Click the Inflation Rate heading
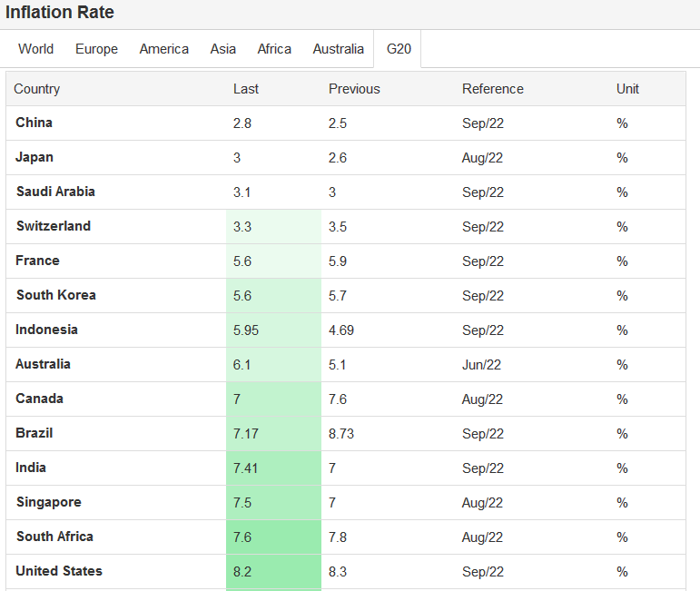700x591 pixels. coord(59,12)
